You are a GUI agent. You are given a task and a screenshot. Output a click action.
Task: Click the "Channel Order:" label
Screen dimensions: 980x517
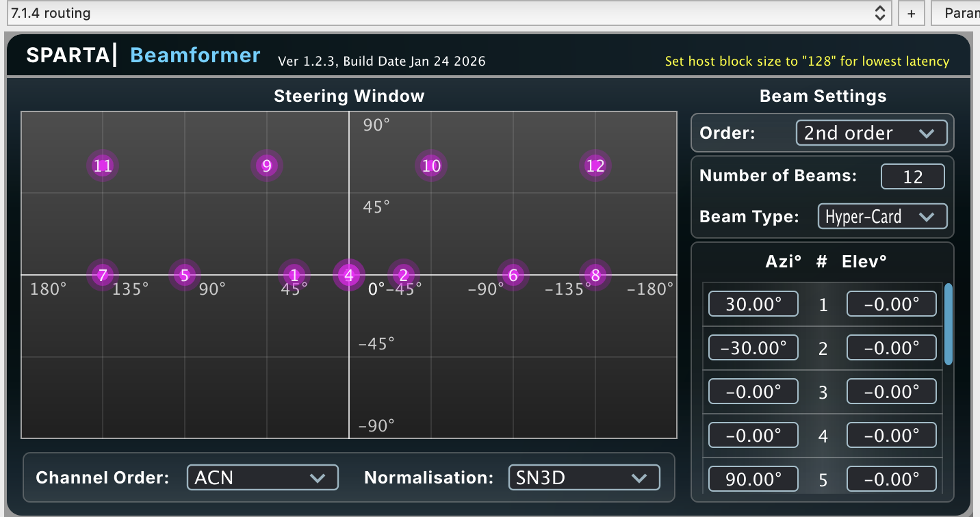(x=102, y=477)
